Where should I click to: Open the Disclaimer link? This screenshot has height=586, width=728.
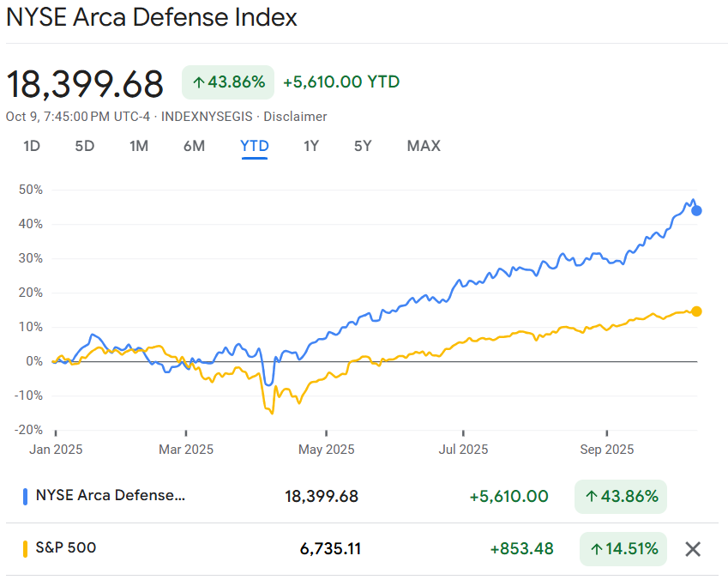pyautogui.click(x=295, y=117)
